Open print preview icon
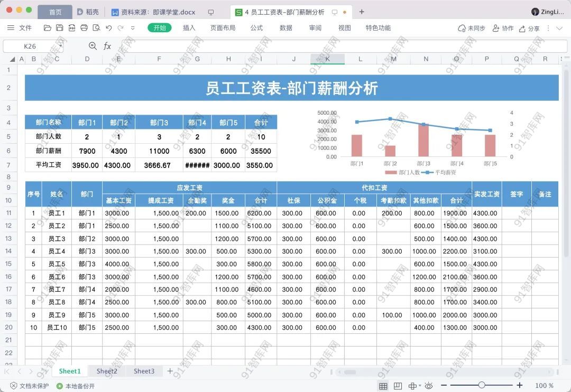This screenshot has height=392, width=571. [x=96, y=28]
